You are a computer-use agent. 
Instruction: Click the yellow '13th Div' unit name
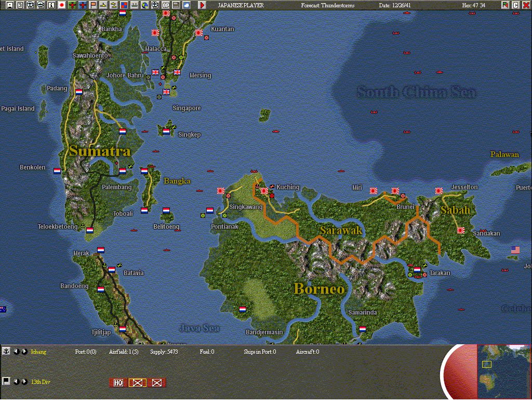(x=41, y=382)
